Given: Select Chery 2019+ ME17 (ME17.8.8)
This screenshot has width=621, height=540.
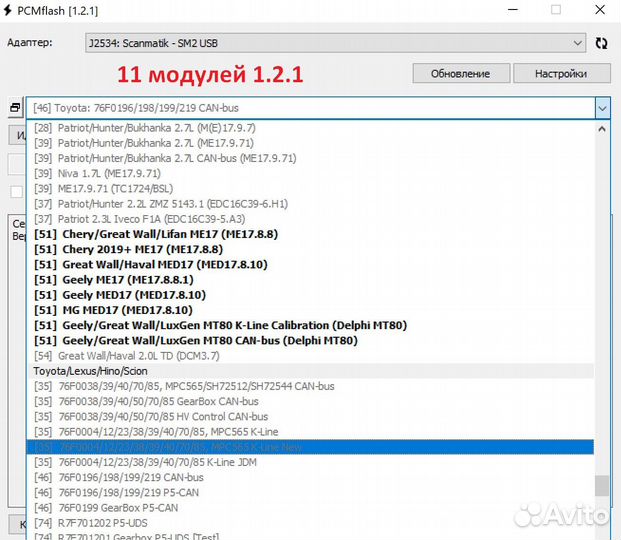Looking at the screenshot, I should tap(310, 250).
